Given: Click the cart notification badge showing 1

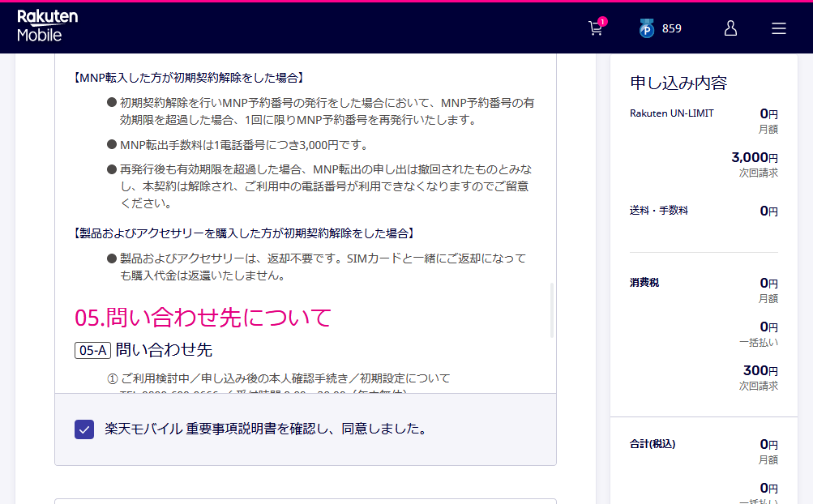Looking at the screenshot, I should coord(602,22).
